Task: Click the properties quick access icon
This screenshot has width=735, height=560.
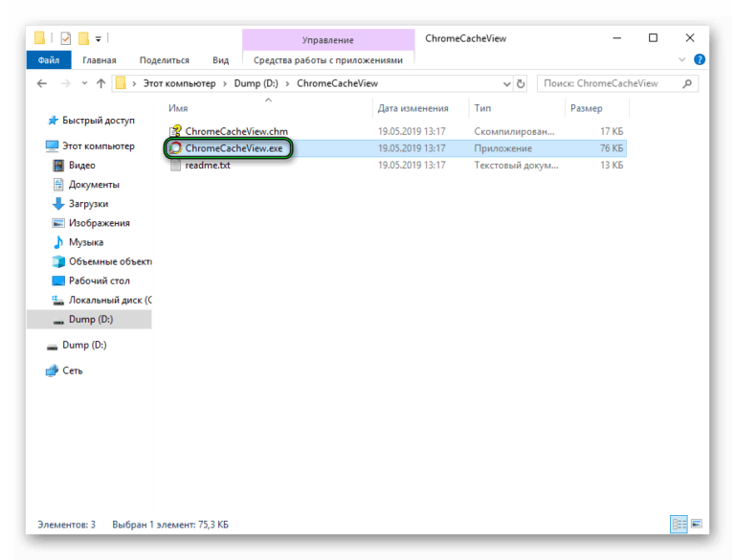Action: 66,38
